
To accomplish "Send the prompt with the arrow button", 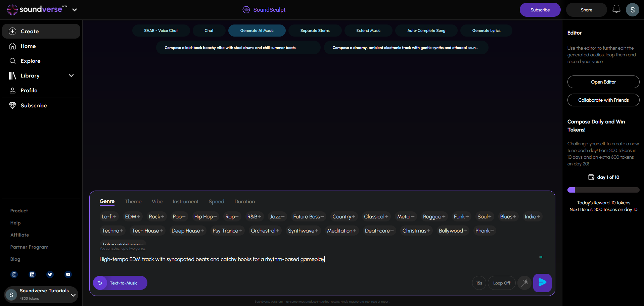I will tap(542, 283).
